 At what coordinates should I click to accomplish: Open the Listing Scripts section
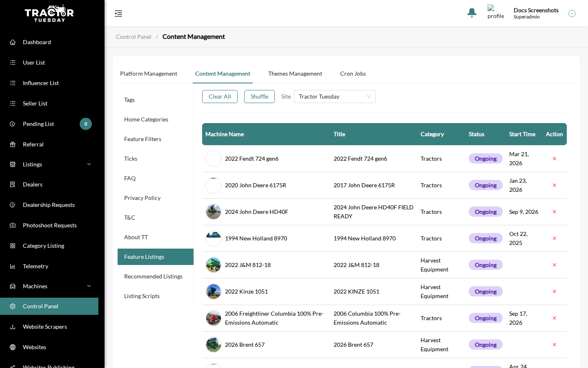156,296
